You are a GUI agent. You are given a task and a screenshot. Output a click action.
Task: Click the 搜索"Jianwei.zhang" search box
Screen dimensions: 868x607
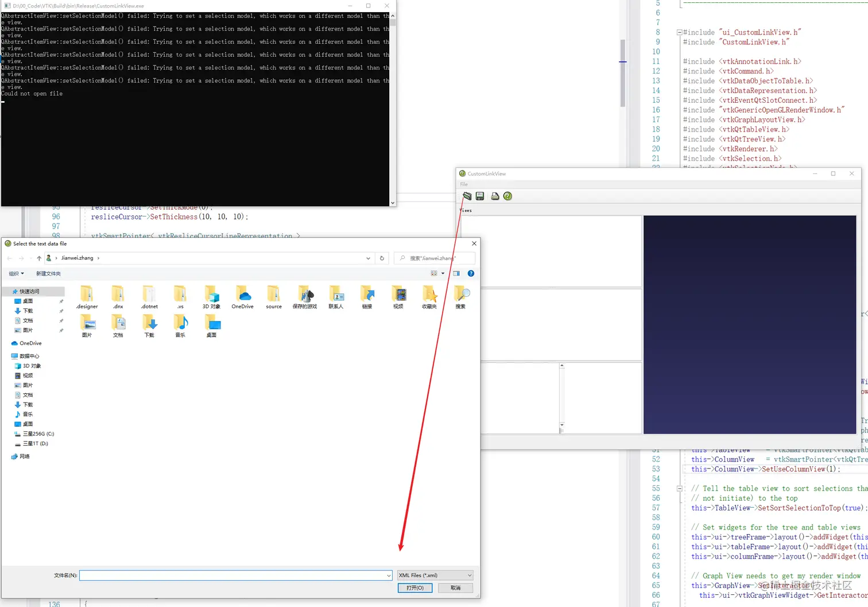[435, 258]
